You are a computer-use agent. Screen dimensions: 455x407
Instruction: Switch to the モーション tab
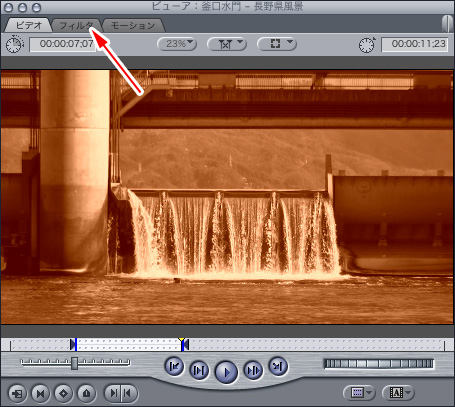pyautogui.click(x=133, y=25)
